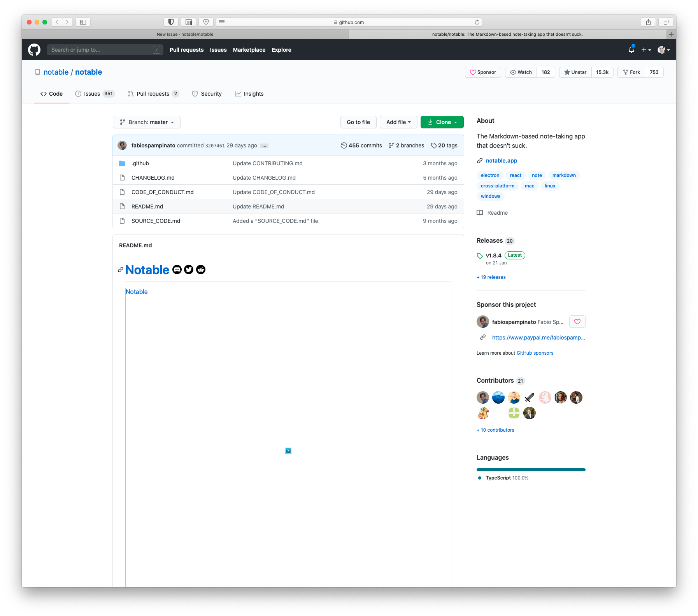Click the anchor link icon before Notable heading
Image resolution: width=698 pixels, height=616 pixels.
[121, 270]
